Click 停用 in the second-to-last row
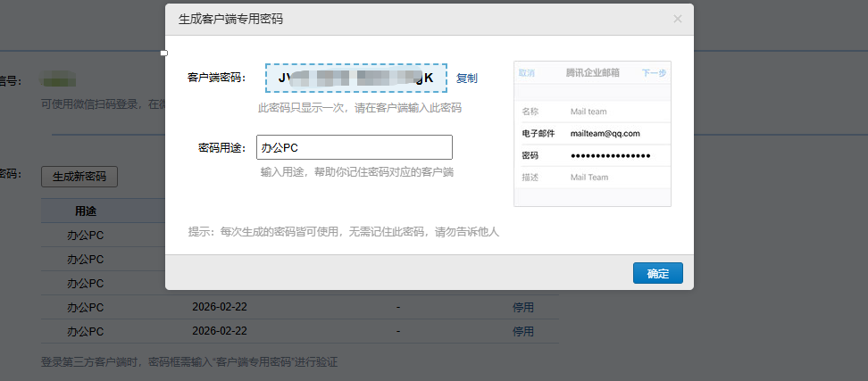The image size is (868, 381). pyautogui.click(x=522, y=307)
